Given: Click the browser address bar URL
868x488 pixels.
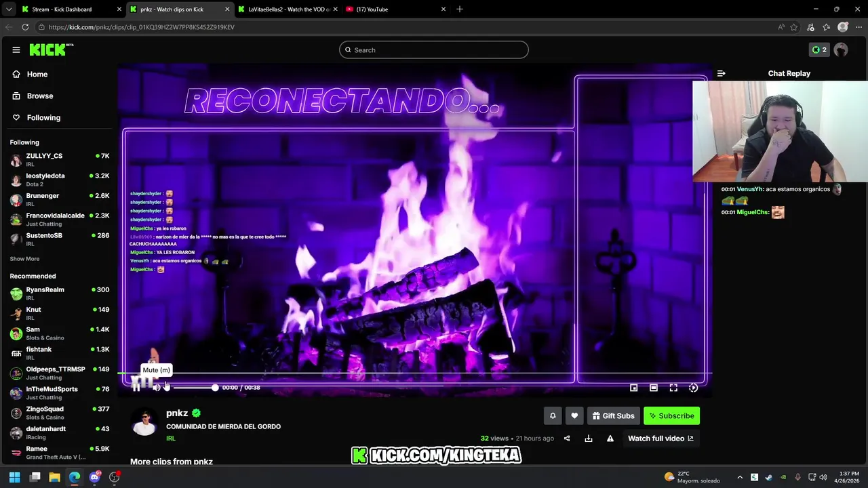Looking at the screenshot, I should pyautogui.click(x=142, y=27).
